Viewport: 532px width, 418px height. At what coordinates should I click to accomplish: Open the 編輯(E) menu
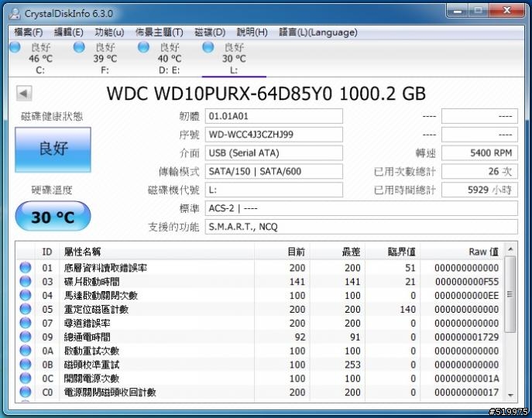click(x=69, y=33)
